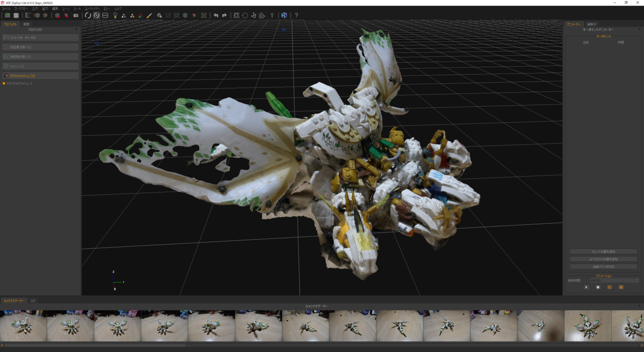The image size is (644, 352).
Task: Toggle the bounding box icon in toolbar
Action: coord(204,16)
